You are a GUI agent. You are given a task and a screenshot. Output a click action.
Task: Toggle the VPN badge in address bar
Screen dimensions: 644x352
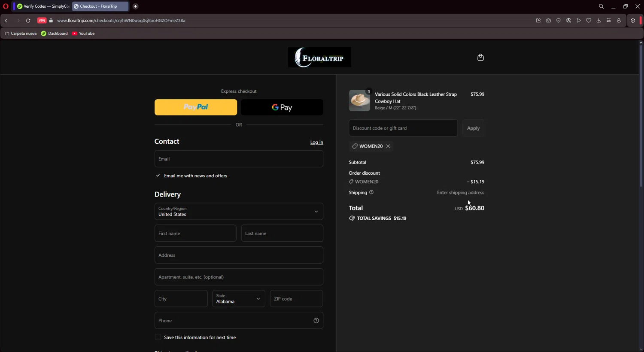click(42, 21)
